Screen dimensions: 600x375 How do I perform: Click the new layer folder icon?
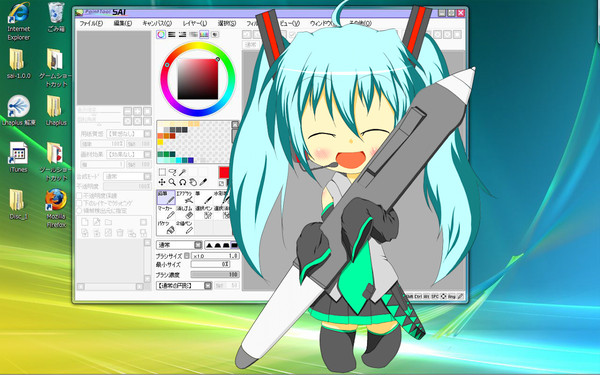pyautogui.click(x=109, y=222)
